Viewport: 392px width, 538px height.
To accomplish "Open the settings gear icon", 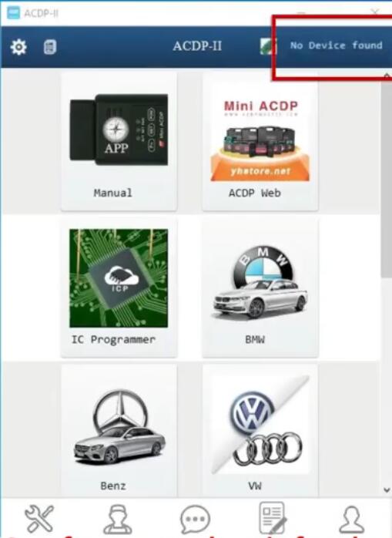I will tap(18, 47).
